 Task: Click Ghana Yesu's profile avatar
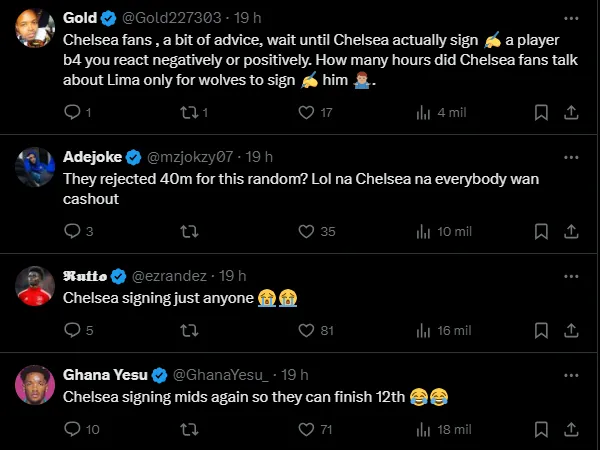click(x=35, y=386)
